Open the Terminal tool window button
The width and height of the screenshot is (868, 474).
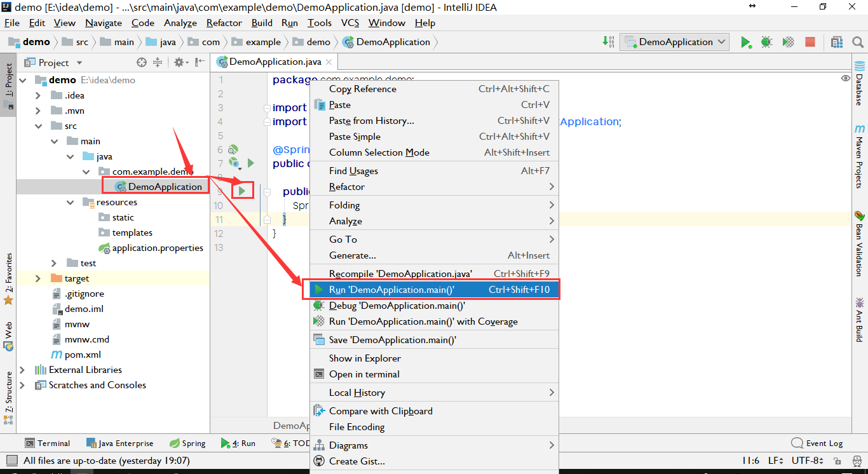coord(48,443)
